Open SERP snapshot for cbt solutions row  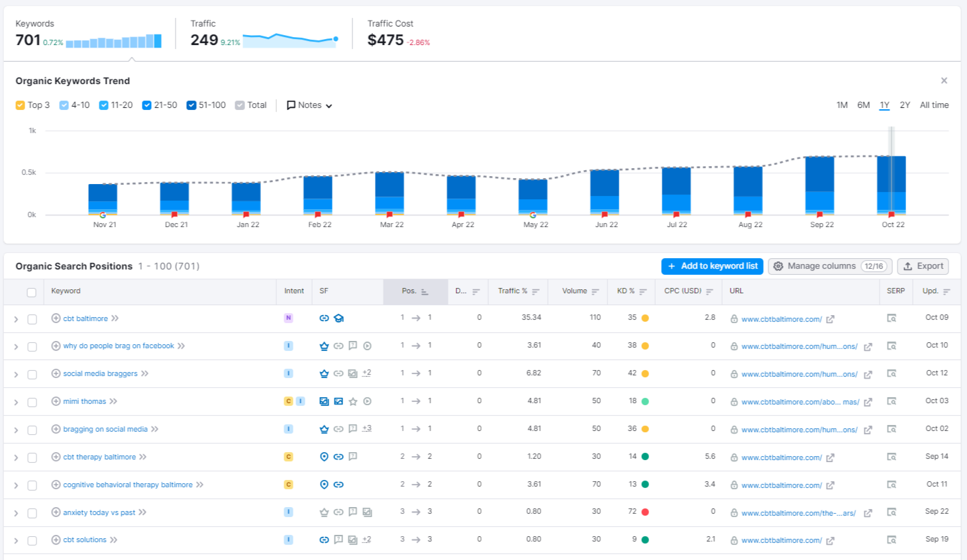(x=891, y=540)
